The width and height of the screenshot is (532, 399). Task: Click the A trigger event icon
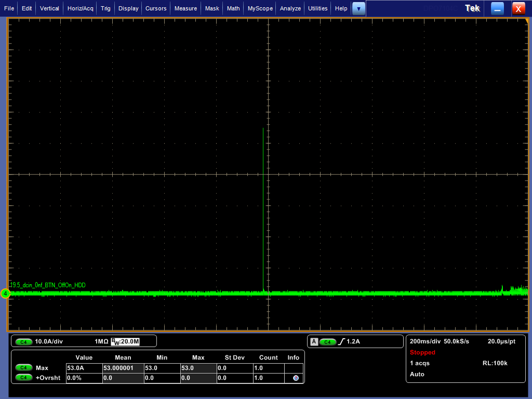point(314,342)
